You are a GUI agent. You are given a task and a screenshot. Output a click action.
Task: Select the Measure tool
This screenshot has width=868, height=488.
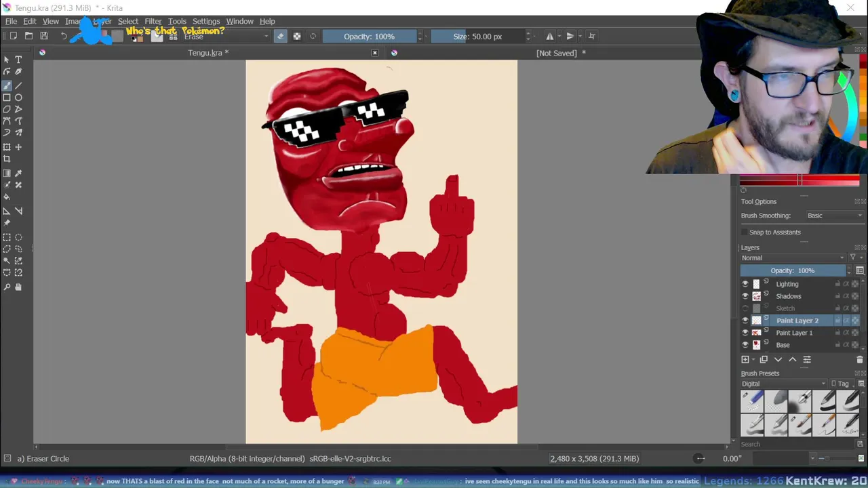click(18, 211)
